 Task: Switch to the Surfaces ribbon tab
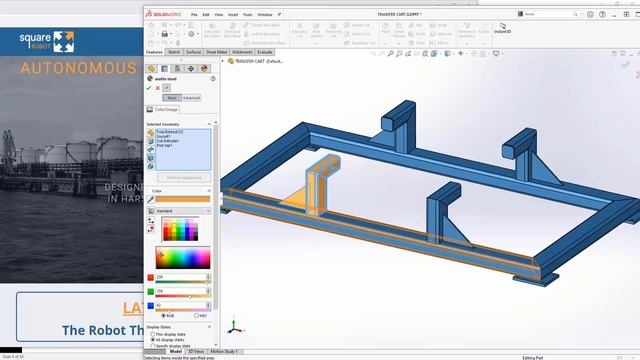point(193,52)
